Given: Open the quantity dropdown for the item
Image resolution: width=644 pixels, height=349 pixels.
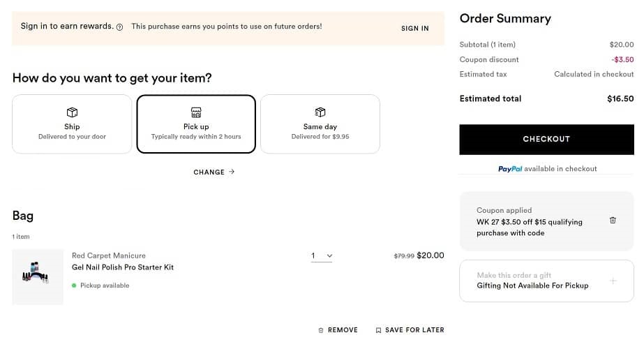Looking at the screenshot, I should [x=322, y=256].
